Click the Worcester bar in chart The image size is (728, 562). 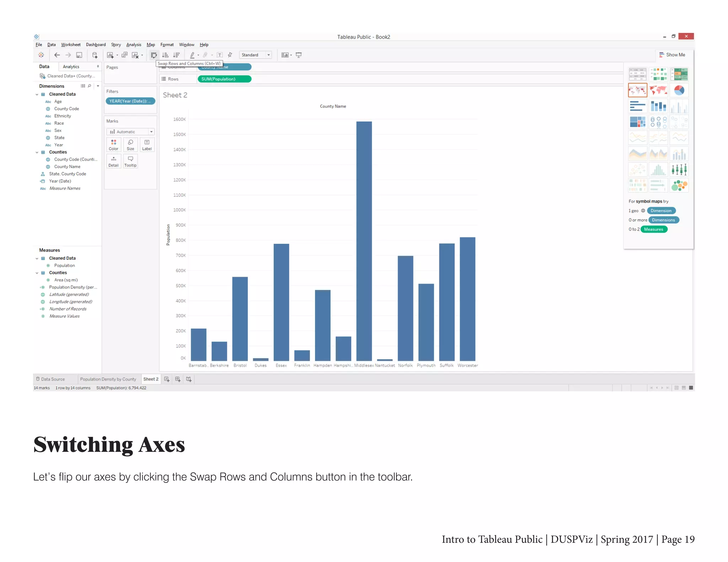[x=467, y=299]
